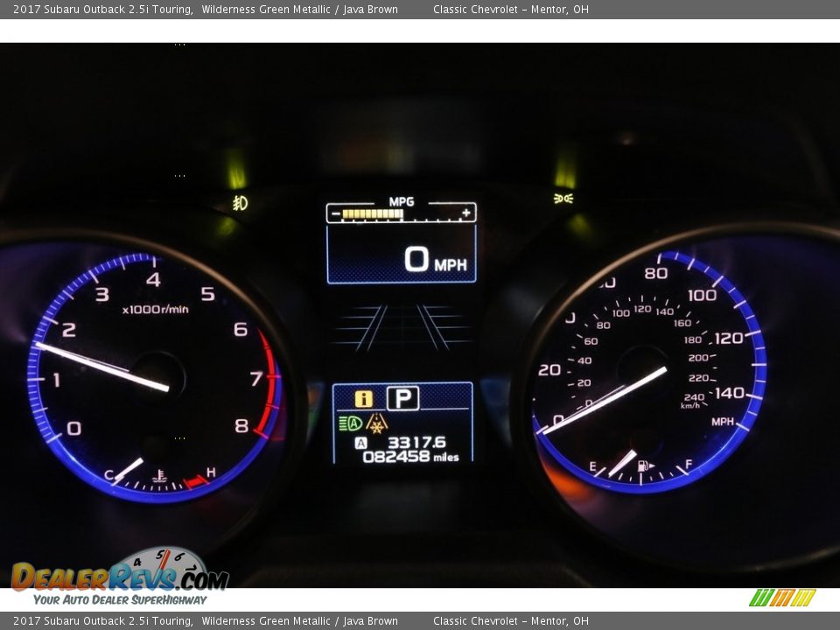This screenshot has width=840, height=630.
Task: Click the coolant temperature gauge icon
Action: (x=159, y=476)
